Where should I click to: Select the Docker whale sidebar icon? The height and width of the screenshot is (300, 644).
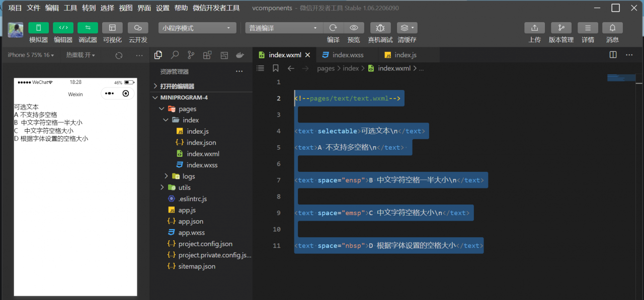tap(240, 55)
